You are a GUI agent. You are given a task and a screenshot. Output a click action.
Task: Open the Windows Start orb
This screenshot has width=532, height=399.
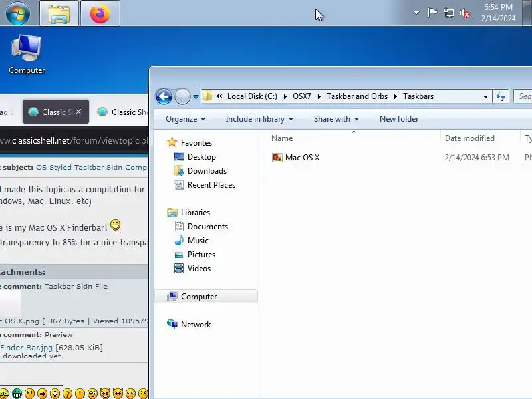(x=18, y=13)
